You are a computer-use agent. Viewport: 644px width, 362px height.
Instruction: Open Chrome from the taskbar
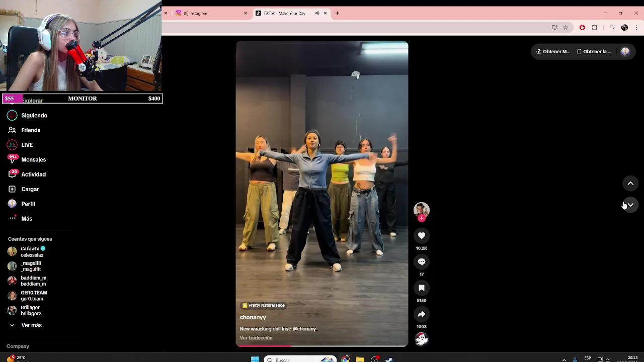click(x=345, y=359)
